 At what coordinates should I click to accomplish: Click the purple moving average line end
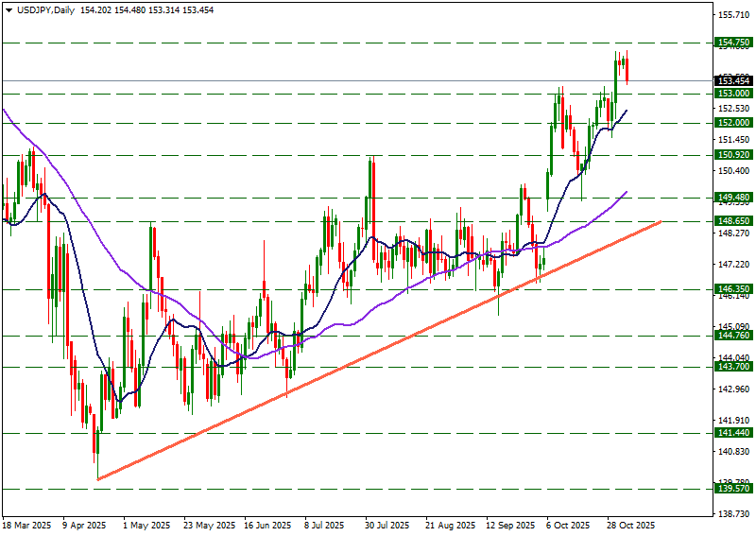[626, 192]
